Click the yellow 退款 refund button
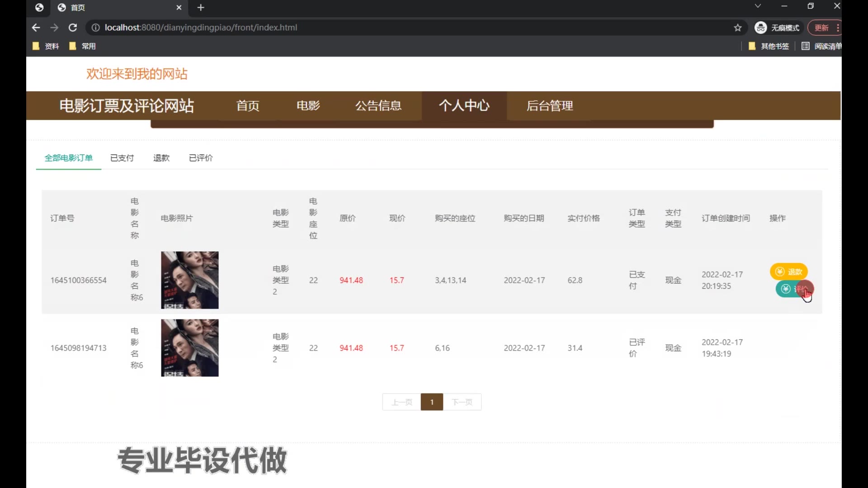868x488 pixels. (x=789, y=272)
